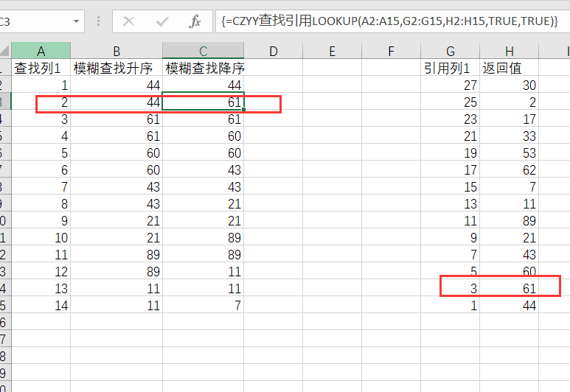
Task: Click cell C9 with value 21
Action: coord(204,203)
